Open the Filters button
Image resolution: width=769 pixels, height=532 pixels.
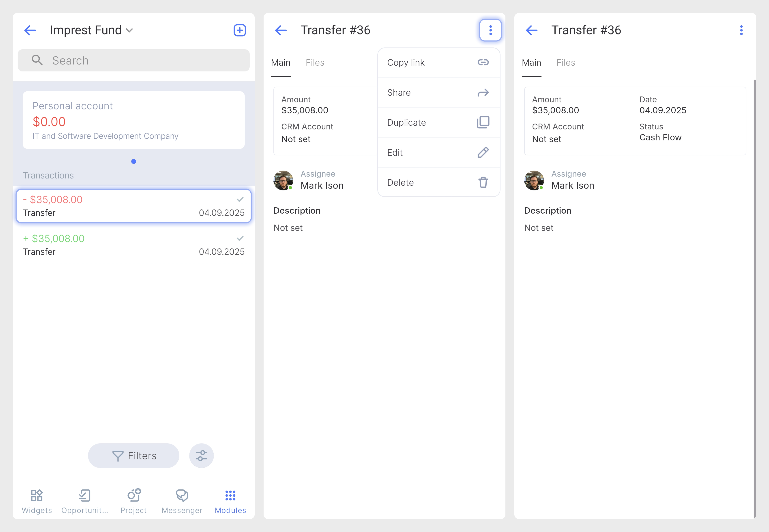point(133,456)
